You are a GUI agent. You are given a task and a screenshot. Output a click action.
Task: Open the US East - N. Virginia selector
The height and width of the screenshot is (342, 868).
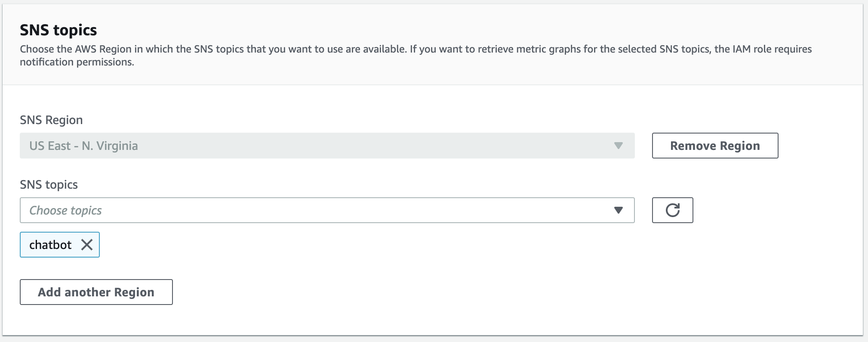click(327, 146)
